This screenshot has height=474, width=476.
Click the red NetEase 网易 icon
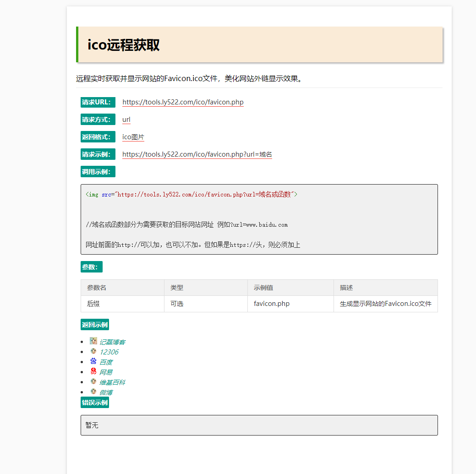point(93,371)
